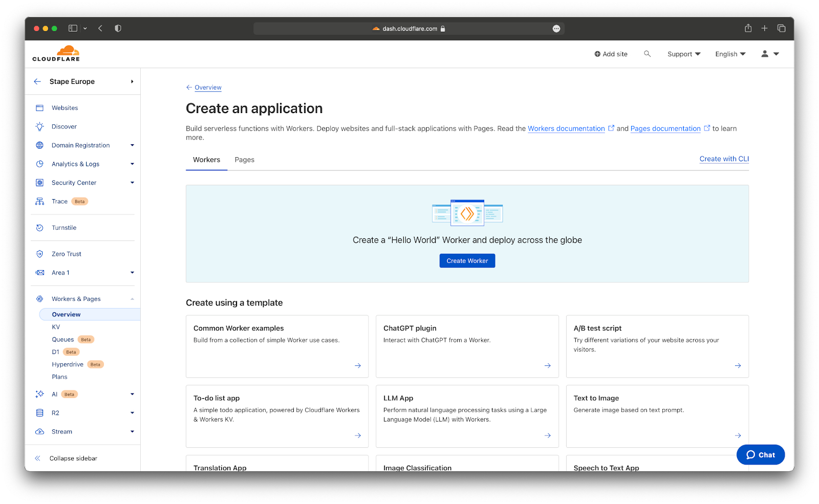
Task: Click the back arrow beside Stape Europe
Action: click(37, 81)
